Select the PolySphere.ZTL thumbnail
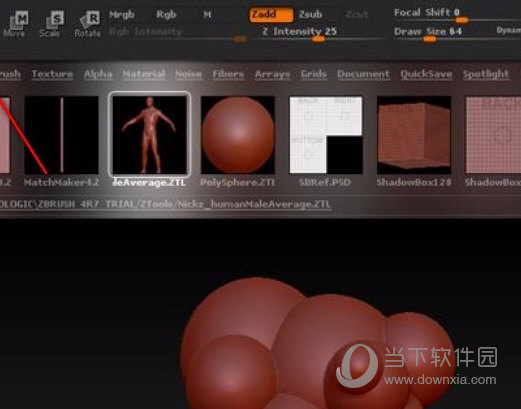The height and width of the screenshot is (409, 521). coord(238,135)
